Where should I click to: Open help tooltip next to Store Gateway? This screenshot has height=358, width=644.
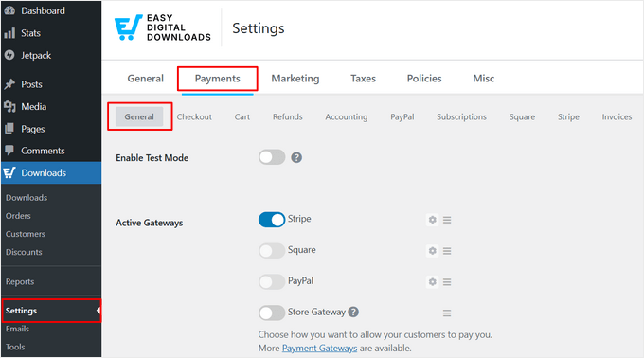[x=353, y=312]
